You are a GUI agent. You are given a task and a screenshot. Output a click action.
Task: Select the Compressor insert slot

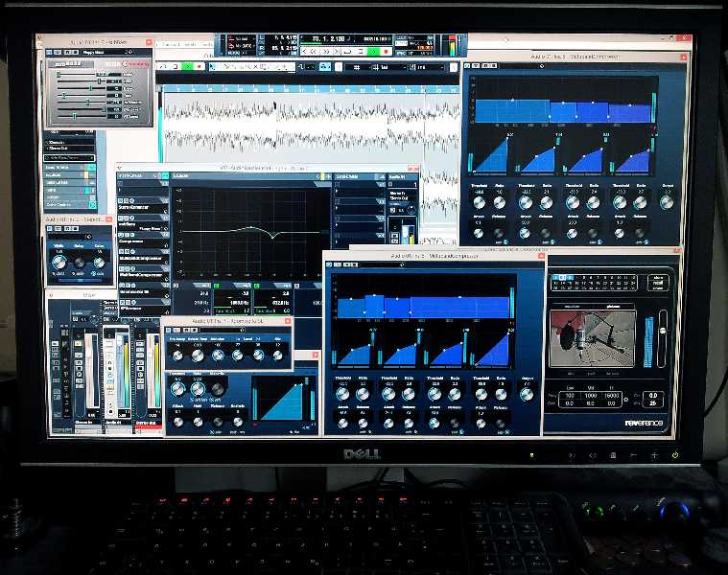(x=142, y=241)
